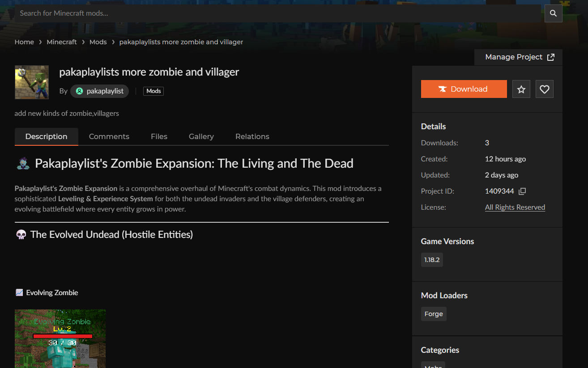Open the pakaplaylist author profile link

[99, 91]
